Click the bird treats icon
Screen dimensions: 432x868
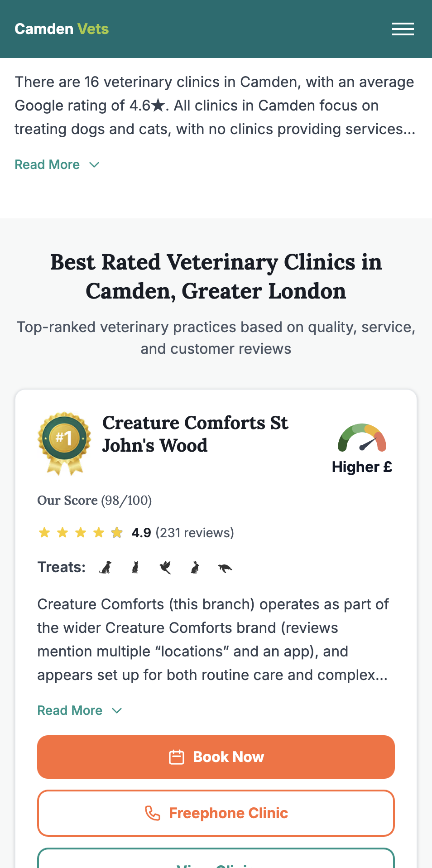coord(165,566)
